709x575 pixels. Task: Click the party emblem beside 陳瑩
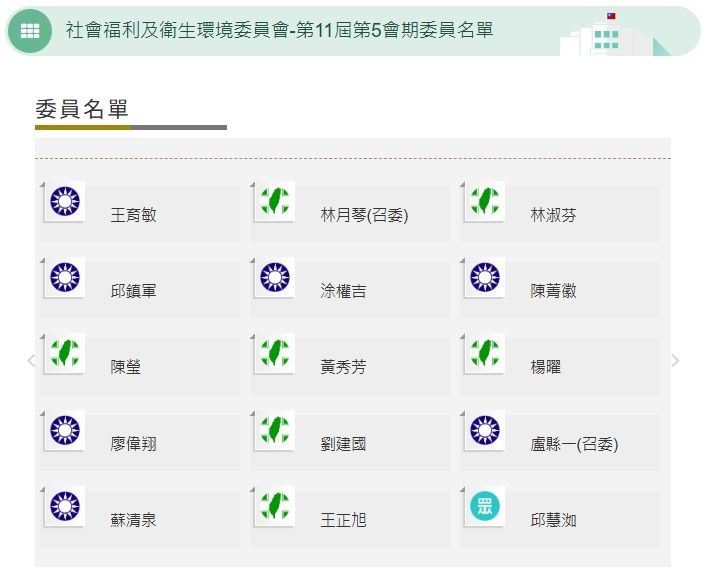click(x=65, y=354)
